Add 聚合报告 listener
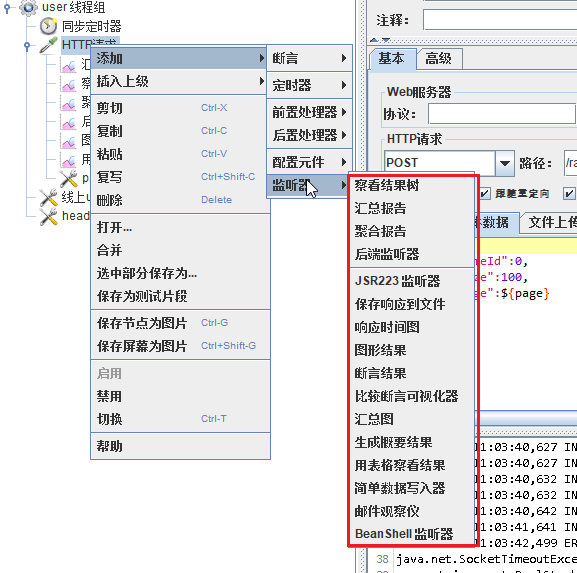This screenshot has width=577, height=573. [412, 231]
